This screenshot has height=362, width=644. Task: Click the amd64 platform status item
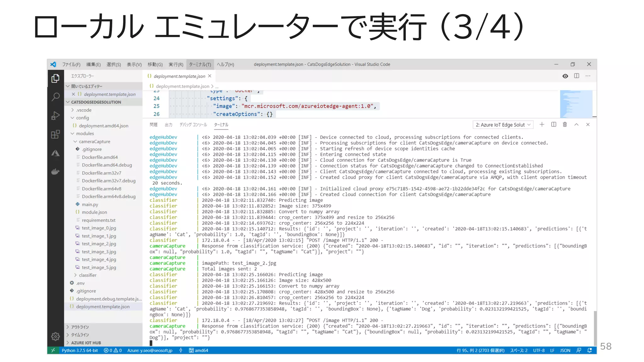pyautogui.click(x=198, y=350)
